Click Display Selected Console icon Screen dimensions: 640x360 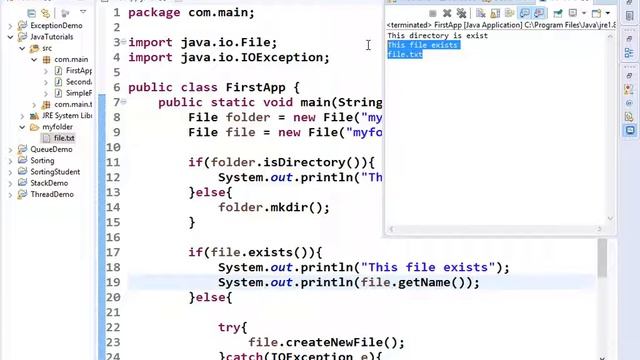tap(573, 13)
